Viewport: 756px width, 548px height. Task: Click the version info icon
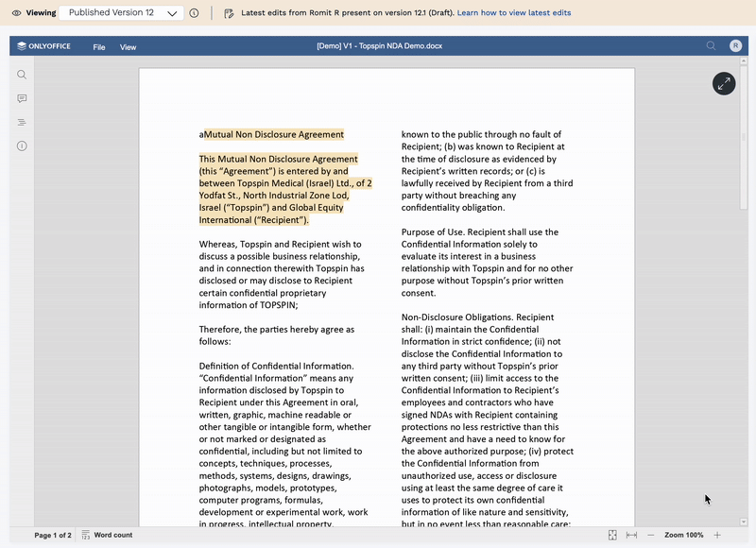pyautogui.click(x=194, y=13)
